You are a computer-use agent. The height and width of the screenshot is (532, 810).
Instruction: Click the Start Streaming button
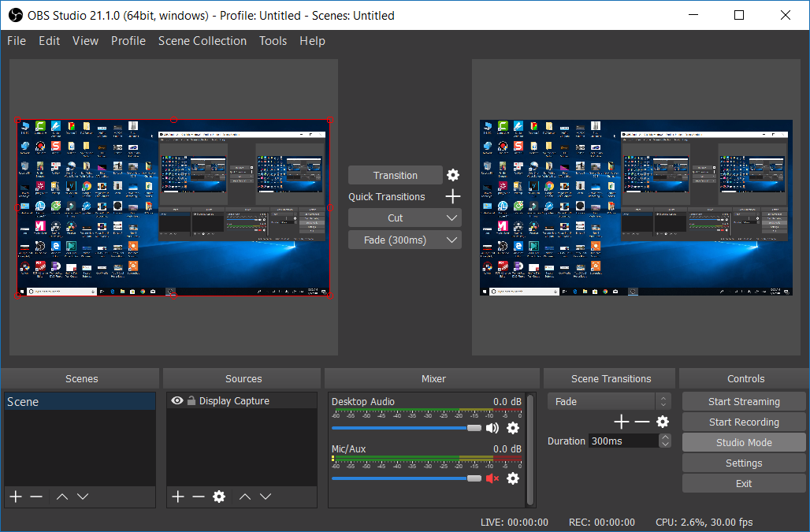click(743, 401)
